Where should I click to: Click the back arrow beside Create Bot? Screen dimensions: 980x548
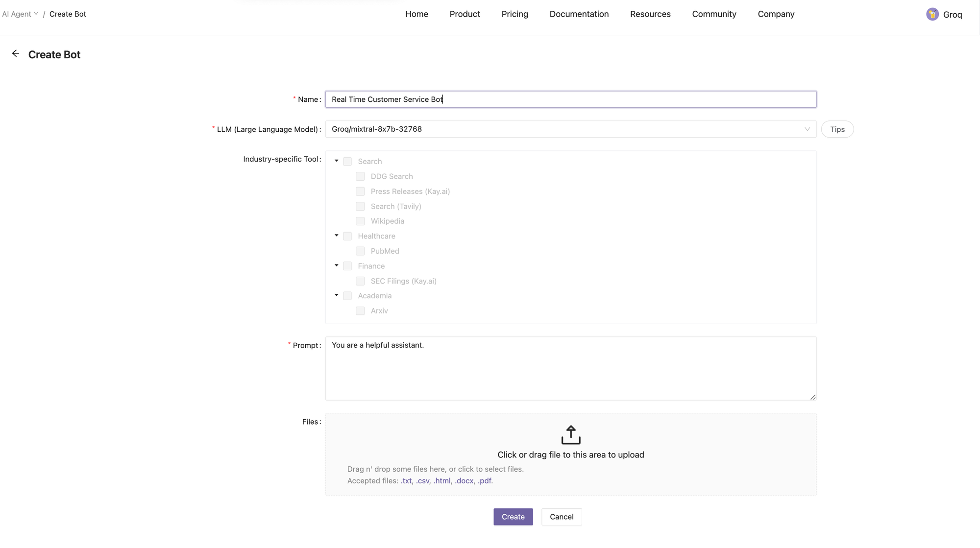[16, 54]
